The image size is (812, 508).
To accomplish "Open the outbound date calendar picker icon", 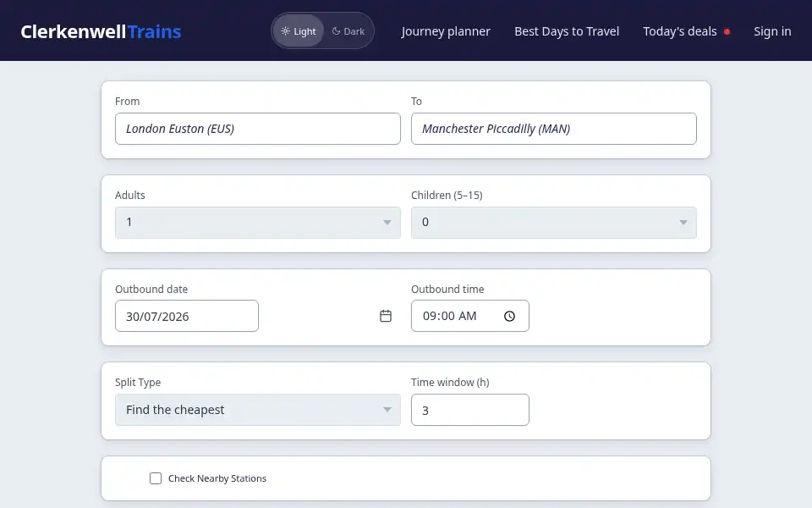I will (x=386, y=316).
